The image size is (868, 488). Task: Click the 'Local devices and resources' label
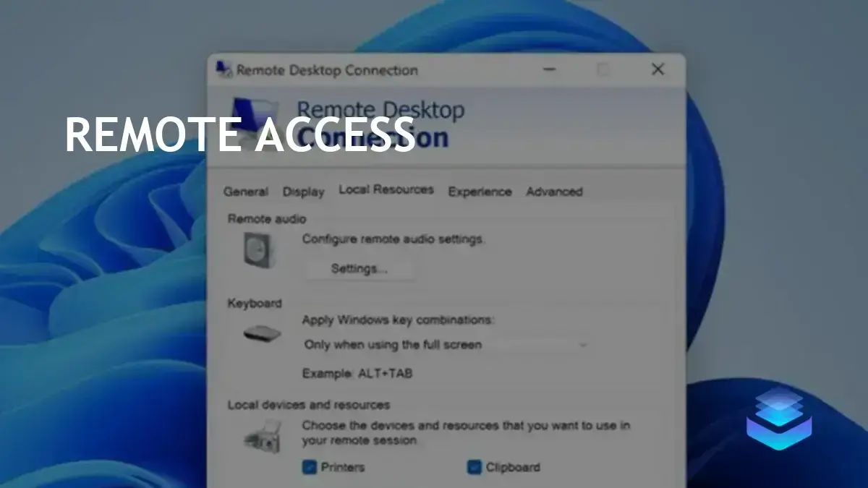point(309,405)
